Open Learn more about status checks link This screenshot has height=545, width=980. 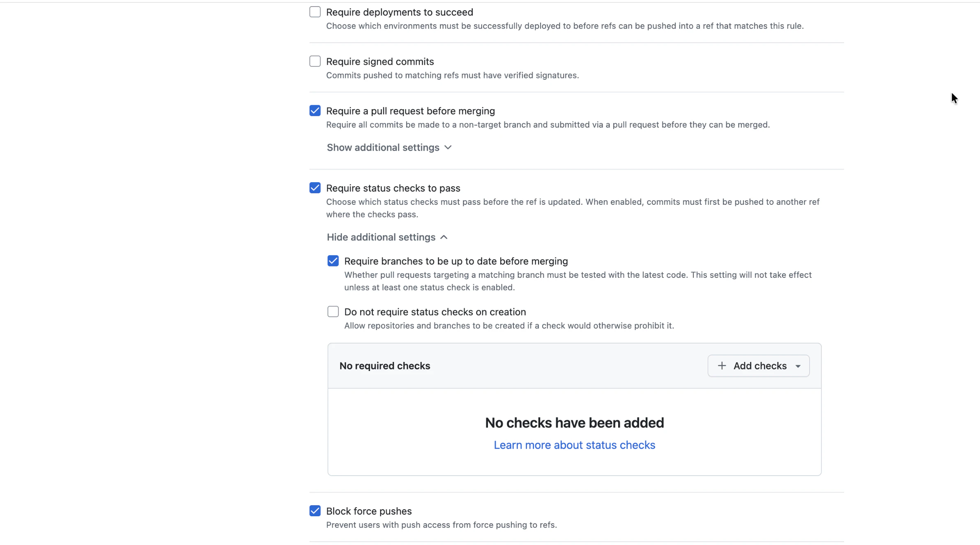[574, 445]
